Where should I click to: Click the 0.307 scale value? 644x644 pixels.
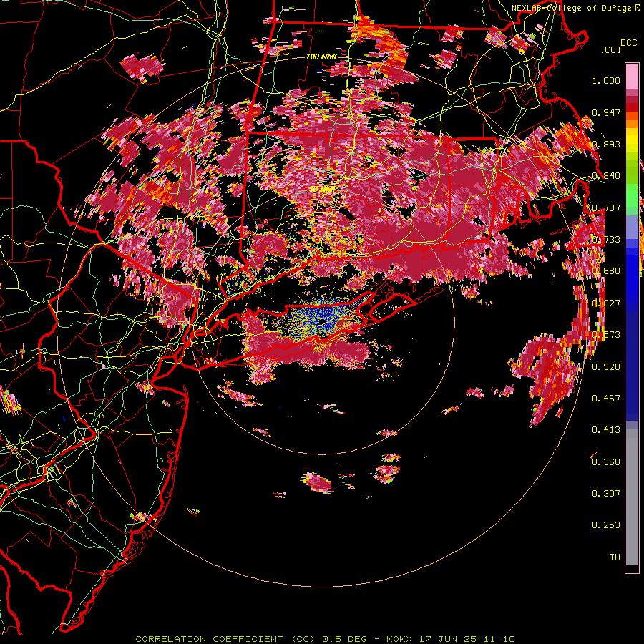tap(606, 493)
